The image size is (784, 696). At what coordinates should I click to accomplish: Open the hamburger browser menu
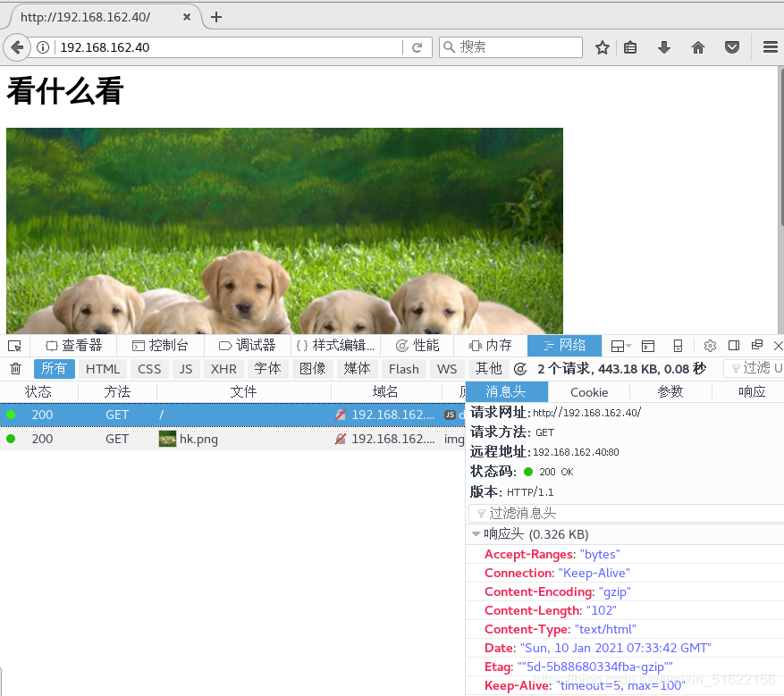pyautogui.click(x=771, y=47)
